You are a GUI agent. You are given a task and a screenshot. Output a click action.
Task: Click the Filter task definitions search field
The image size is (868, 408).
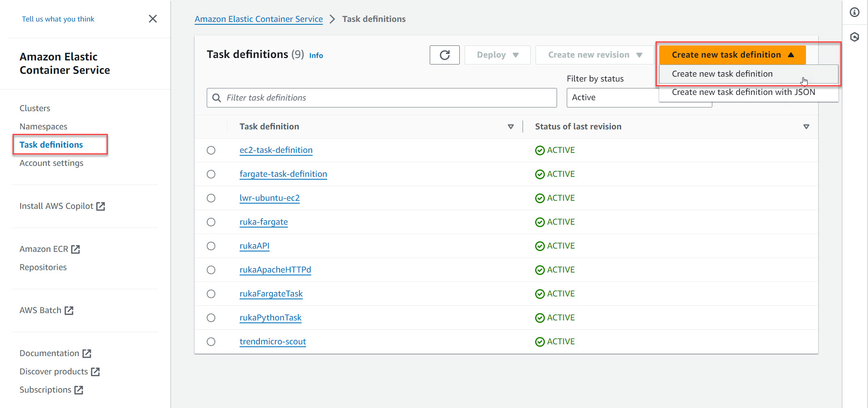(381, 98)
